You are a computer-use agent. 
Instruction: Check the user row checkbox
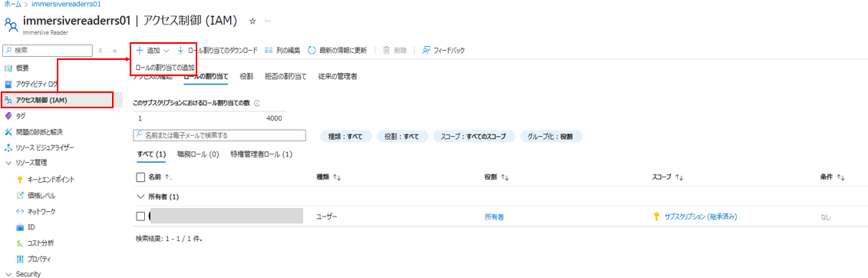140,216
